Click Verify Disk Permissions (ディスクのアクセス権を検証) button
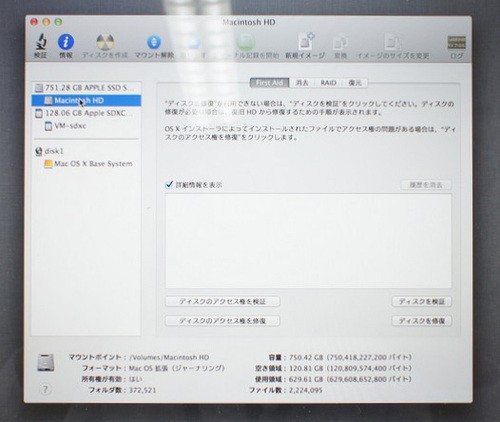The height and width of the screenshot is (422, 500). click(x=222, y=301)
